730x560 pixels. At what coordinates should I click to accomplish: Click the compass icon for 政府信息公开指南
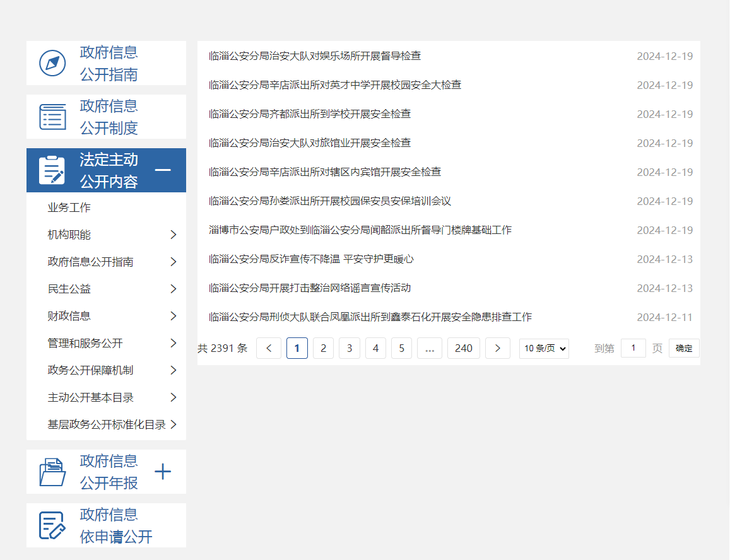(x=52, y=63)
